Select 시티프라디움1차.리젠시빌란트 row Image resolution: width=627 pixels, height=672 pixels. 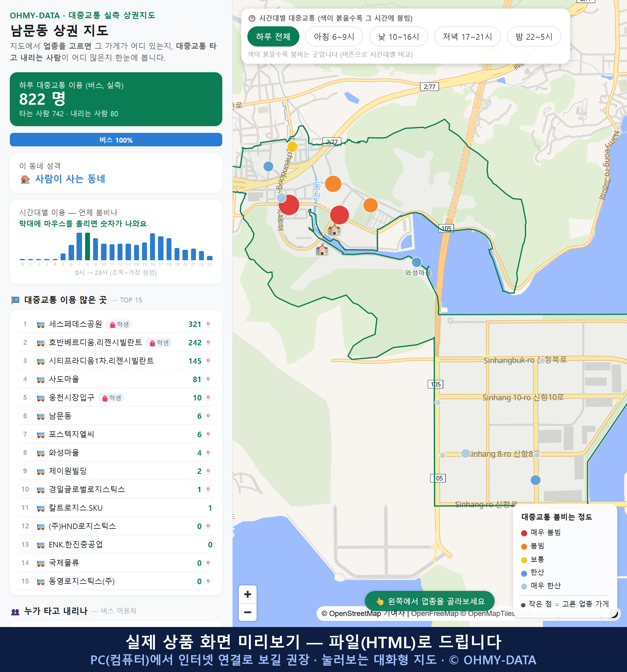point(116,361)
